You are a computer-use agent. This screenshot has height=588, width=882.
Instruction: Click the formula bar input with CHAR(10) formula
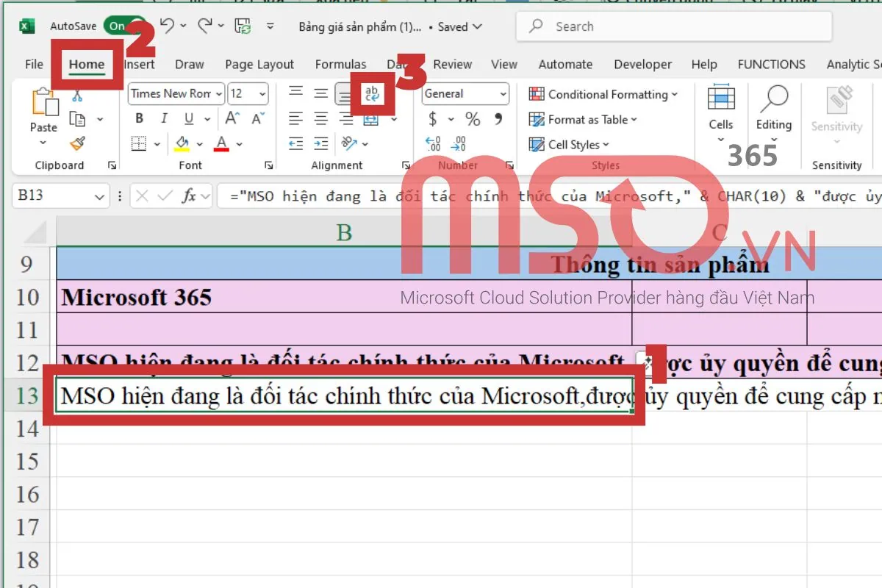[x=549, y=196]
